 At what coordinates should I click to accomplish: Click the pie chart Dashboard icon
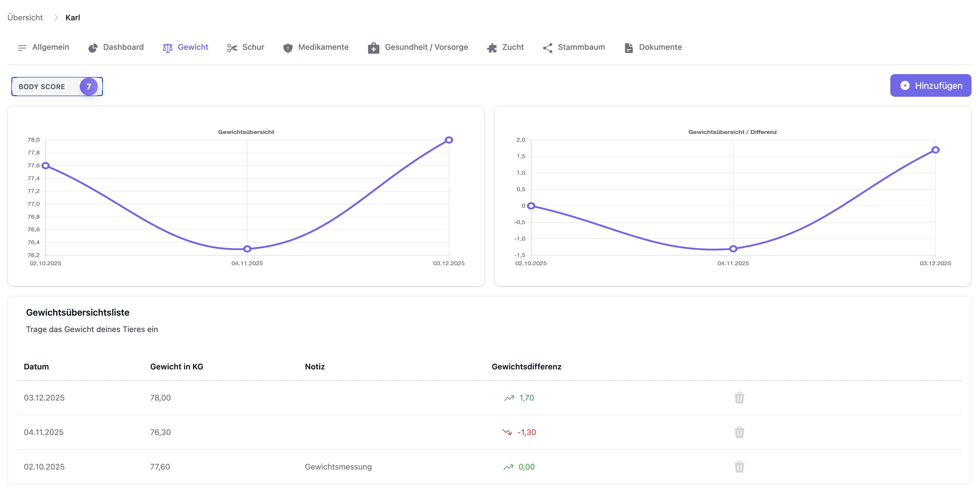93,48
